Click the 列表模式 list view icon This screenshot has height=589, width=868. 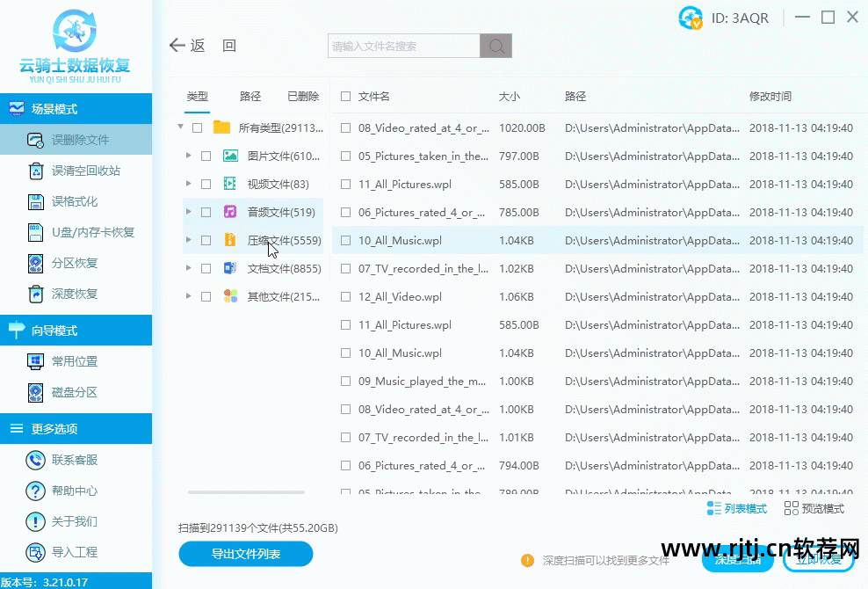[714, 508]
